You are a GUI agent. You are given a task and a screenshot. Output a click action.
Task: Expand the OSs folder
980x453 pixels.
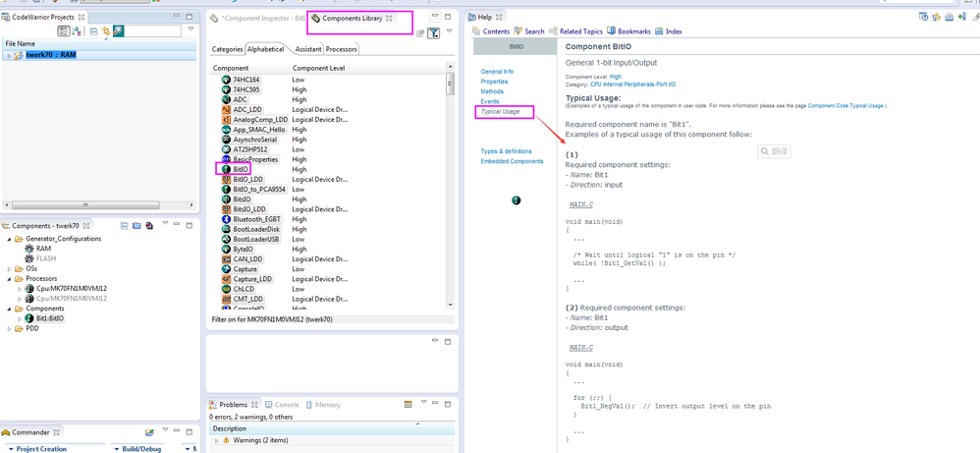tap(9, 269)
